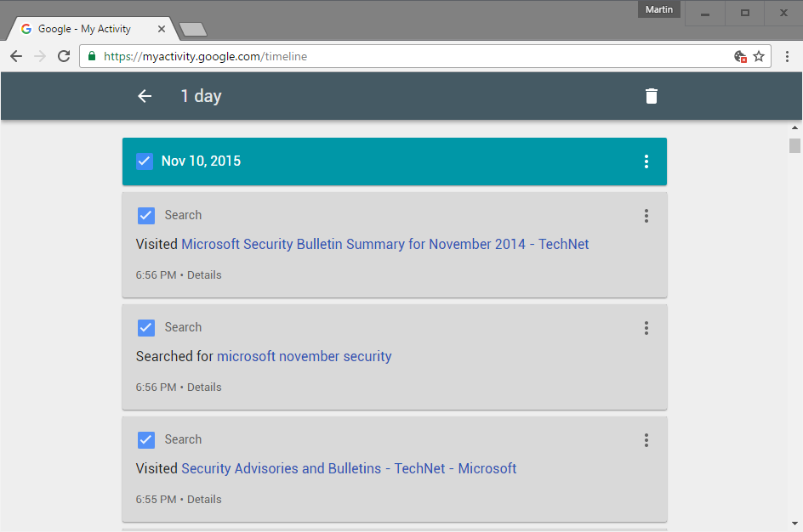Open options for Security Advisories and Bulletins entry
Image resolution: width=803 pixels, height=532 pixels.
[646, 440]
